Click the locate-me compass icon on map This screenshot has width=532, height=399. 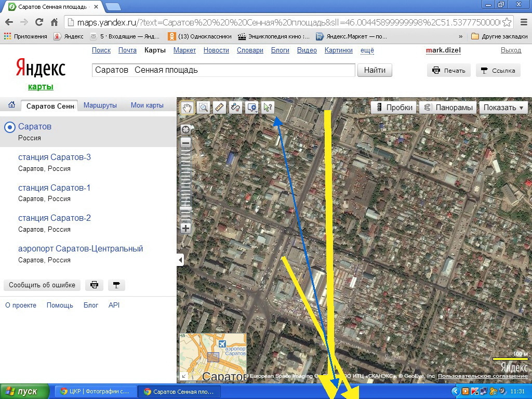[185, 130]
